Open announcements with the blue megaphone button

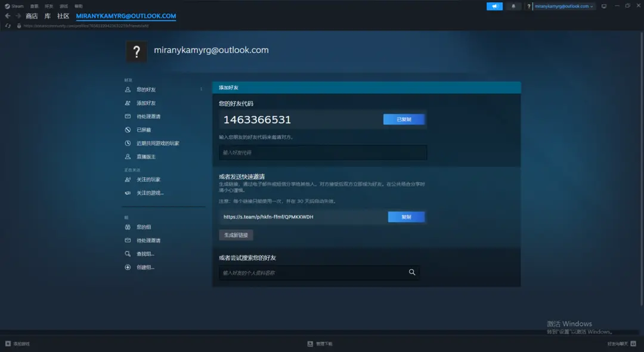[x=494, y=6]
